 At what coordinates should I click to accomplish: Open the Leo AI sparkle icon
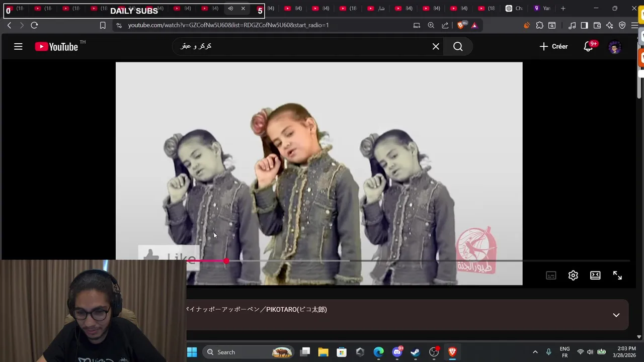pos(610,25)
